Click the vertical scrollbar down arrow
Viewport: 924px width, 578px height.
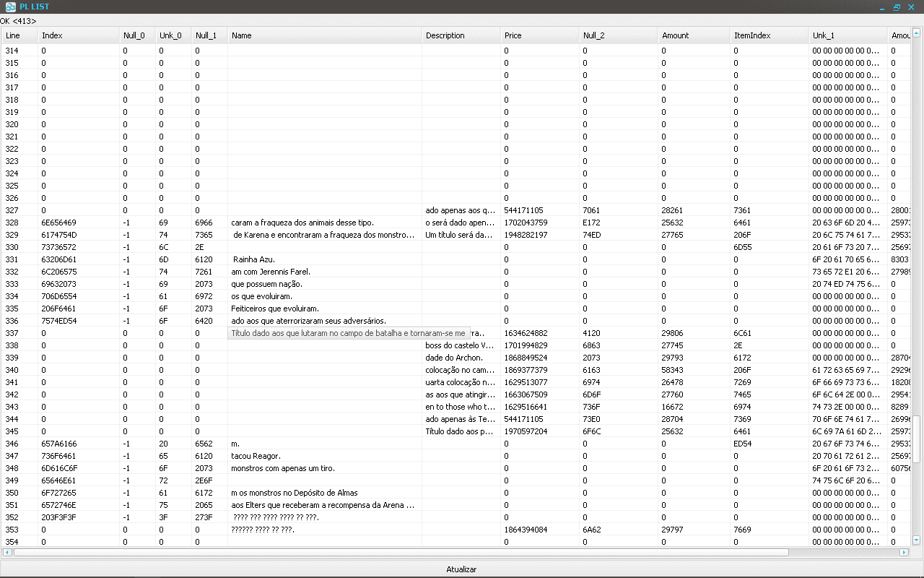point(917,540)
